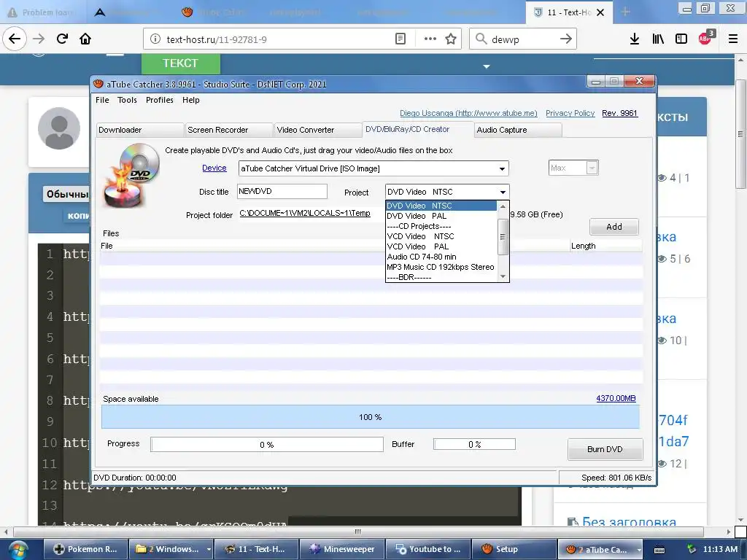This screenshot has width=747, height=560.
Task: Choose VCD Video NTSC option
Action: tap(441, 236)
